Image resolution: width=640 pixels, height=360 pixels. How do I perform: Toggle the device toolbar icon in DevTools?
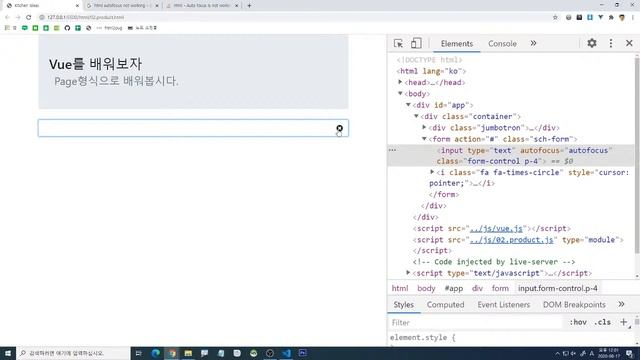[x=416, y=43]
